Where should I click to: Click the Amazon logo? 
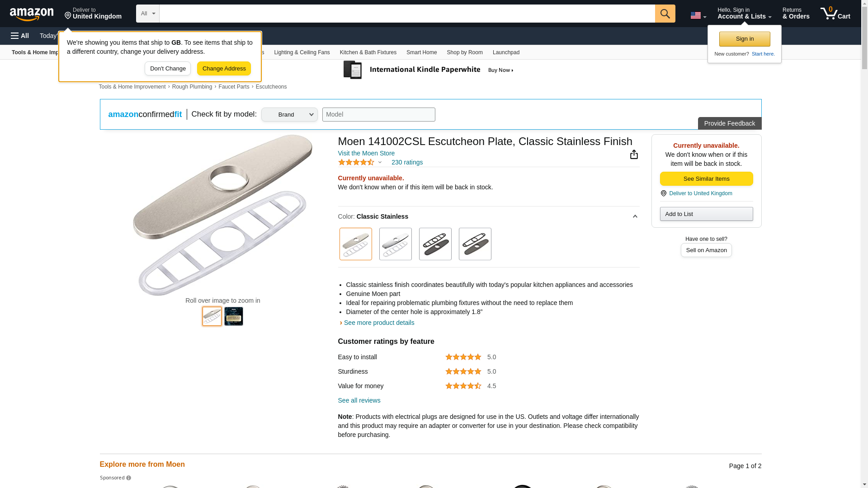pyautogui.click(x=32, y=14)
